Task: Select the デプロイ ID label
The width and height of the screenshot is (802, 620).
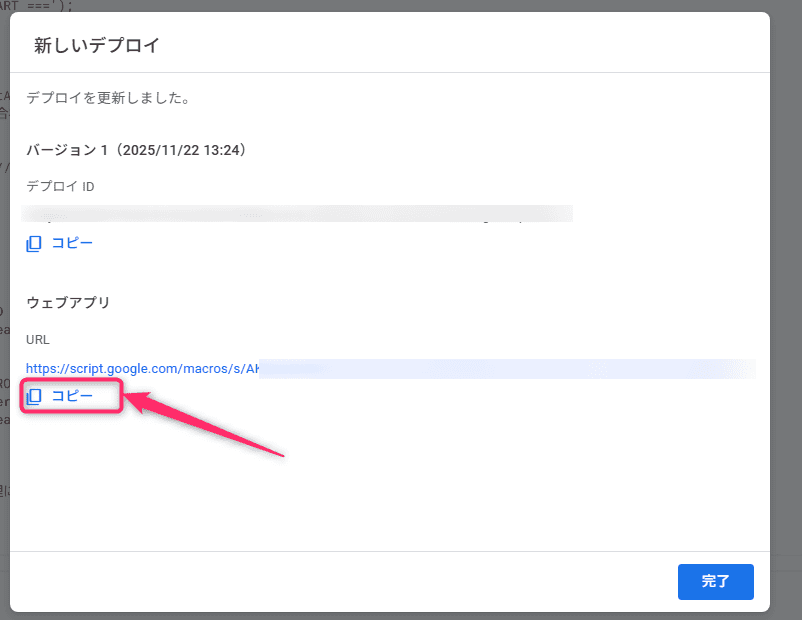Action: tap(60, 186)
